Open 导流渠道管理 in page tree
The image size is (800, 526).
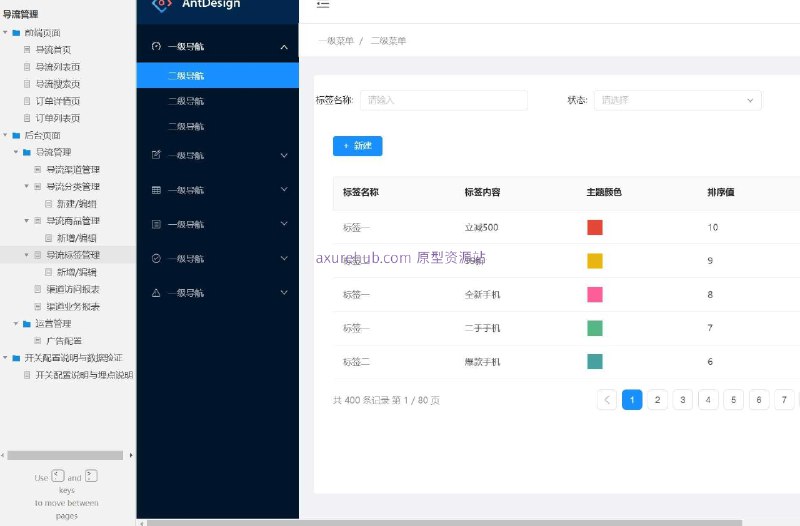coord(73,169)
